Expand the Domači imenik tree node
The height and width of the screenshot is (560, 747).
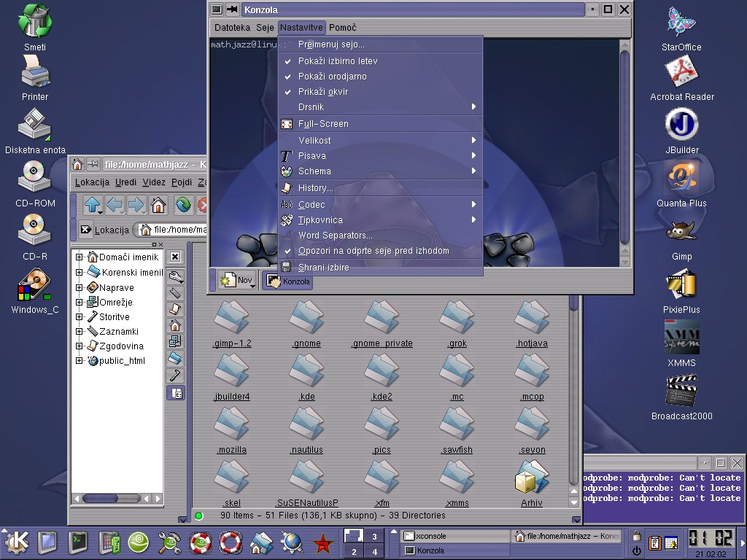79,257
